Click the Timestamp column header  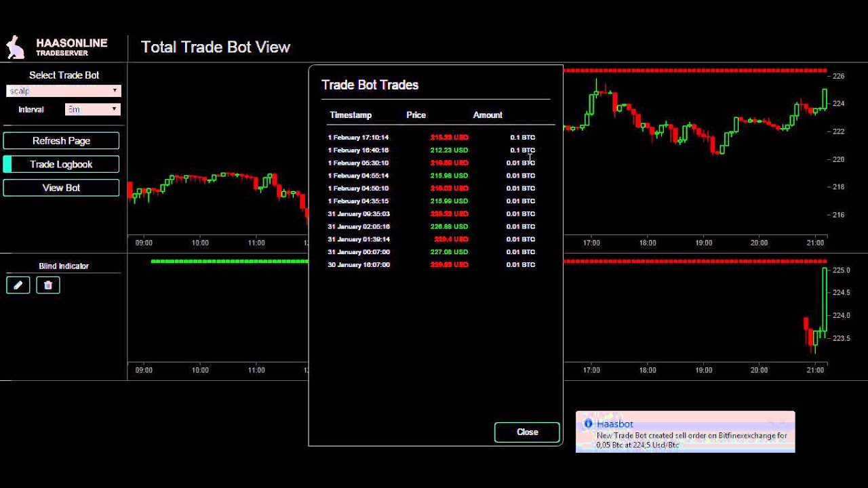coord(351,115)
